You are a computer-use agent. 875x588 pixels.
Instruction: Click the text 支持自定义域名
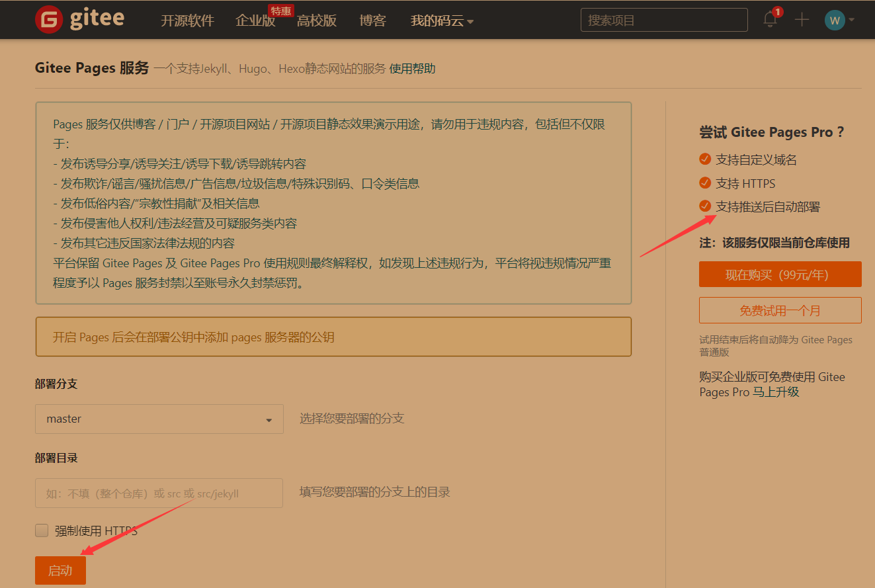[757, 159]
